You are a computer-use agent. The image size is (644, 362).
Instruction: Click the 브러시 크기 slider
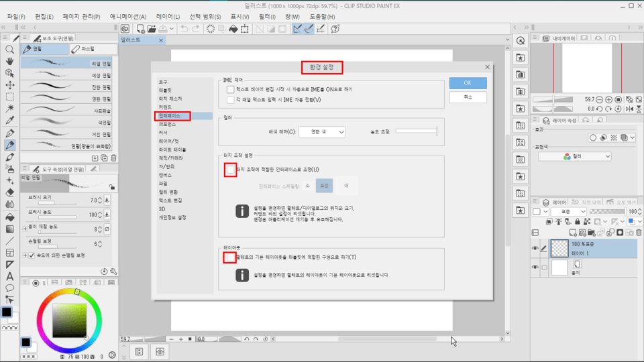pos(57,202)
